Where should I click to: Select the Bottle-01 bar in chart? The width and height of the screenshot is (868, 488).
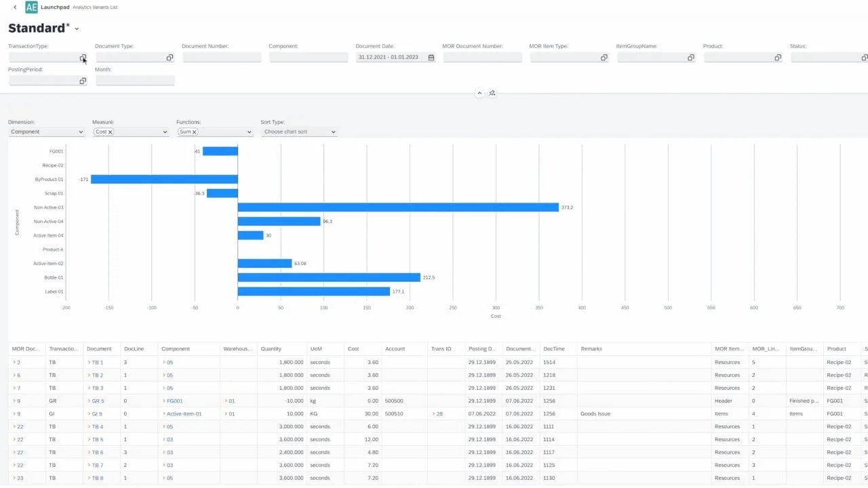[329, 277]
